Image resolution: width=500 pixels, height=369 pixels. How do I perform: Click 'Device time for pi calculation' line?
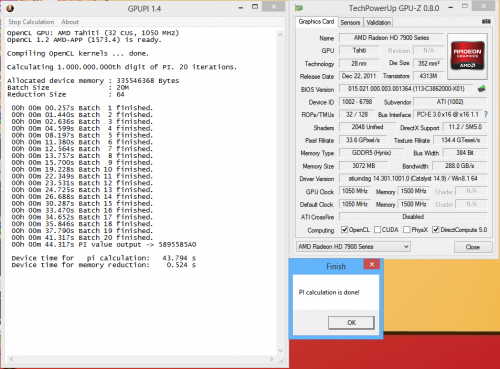pyautogui.click(x=104, y=258)
